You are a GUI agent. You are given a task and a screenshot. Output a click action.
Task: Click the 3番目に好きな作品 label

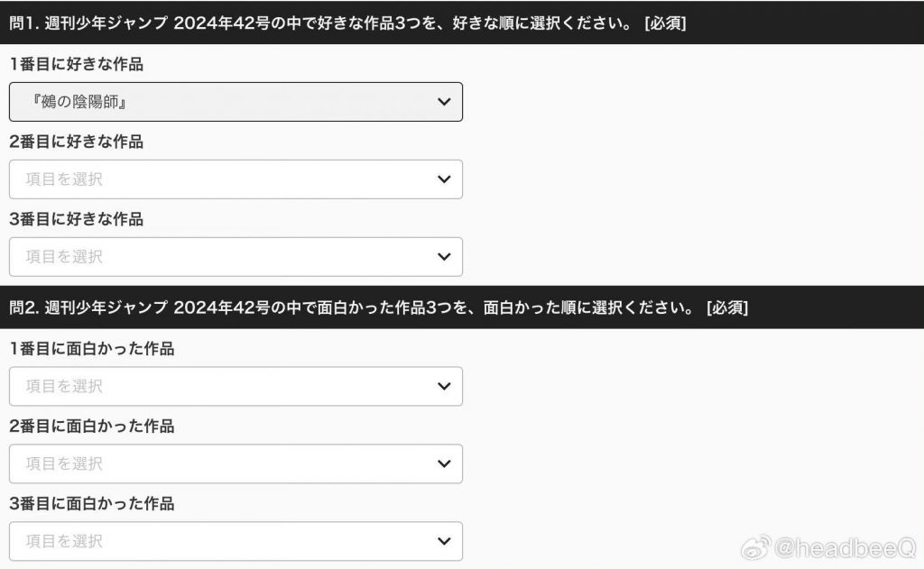pos(76,219)
